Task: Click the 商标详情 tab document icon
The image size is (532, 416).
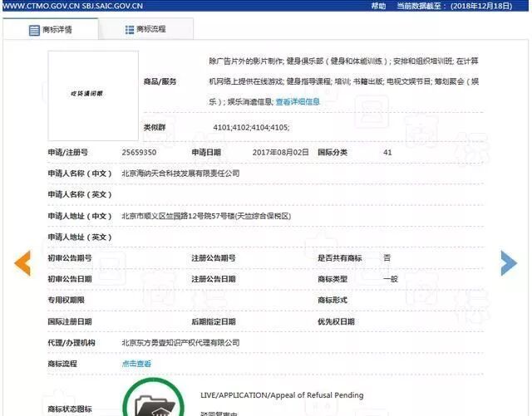Action: [x=34, y=30]
